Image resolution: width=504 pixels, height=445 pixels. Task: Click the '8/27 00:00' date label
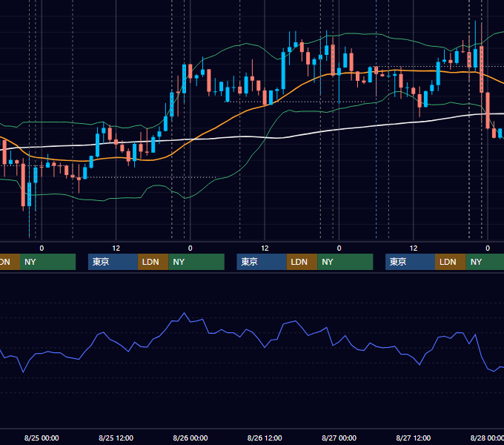(x=339, y=438)
